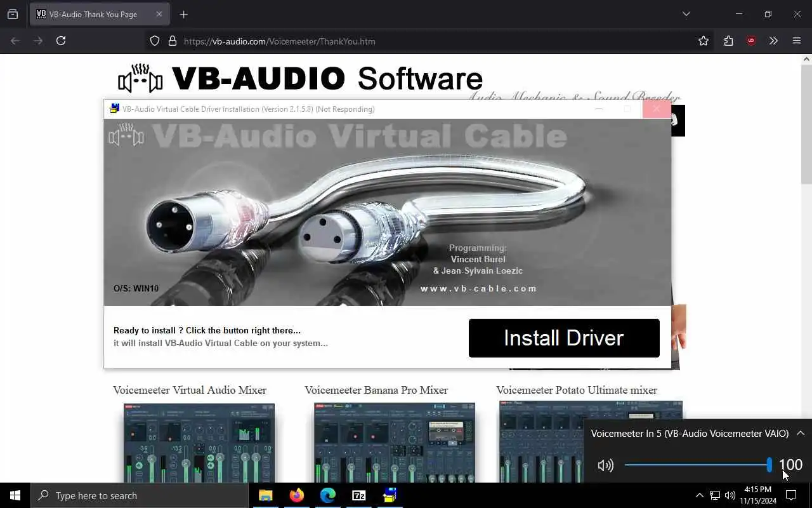Click the scrollbar up arrow
The width and height of the screenshot is (812, 508).
806,60
